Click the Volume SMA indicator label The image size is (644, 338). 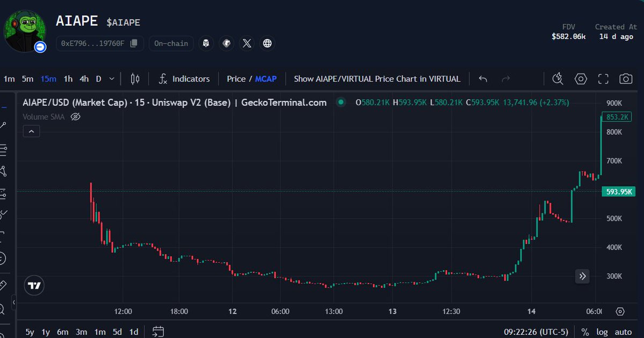coord(44,117)
